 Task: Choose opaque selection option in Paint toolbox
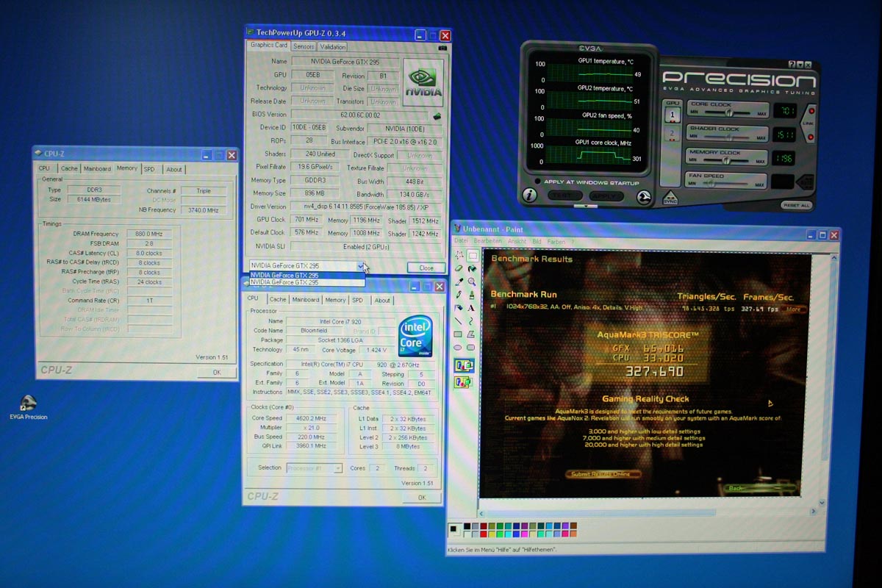click(464, 365)
